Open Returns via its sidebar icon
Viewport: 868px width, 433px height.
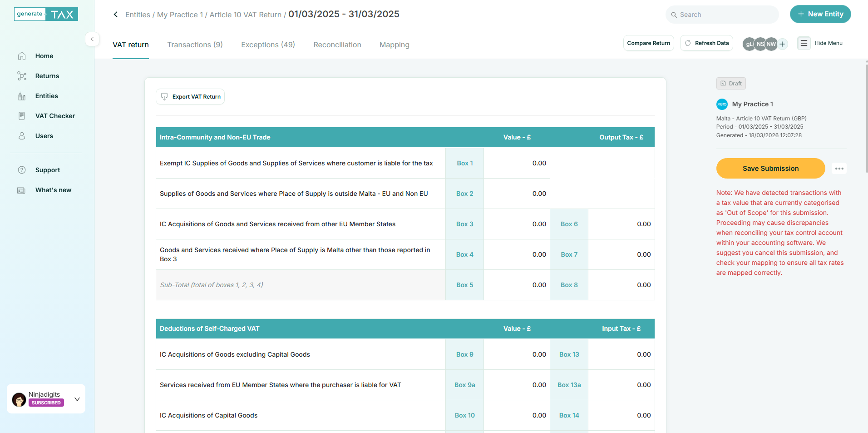[x=21, y=76]
